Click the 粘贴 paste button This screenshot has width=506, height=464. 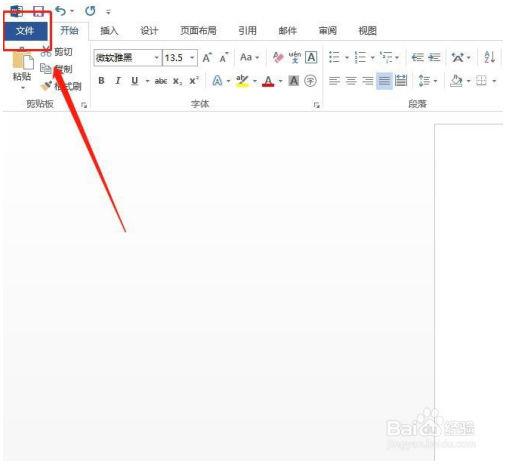(22, 68)
